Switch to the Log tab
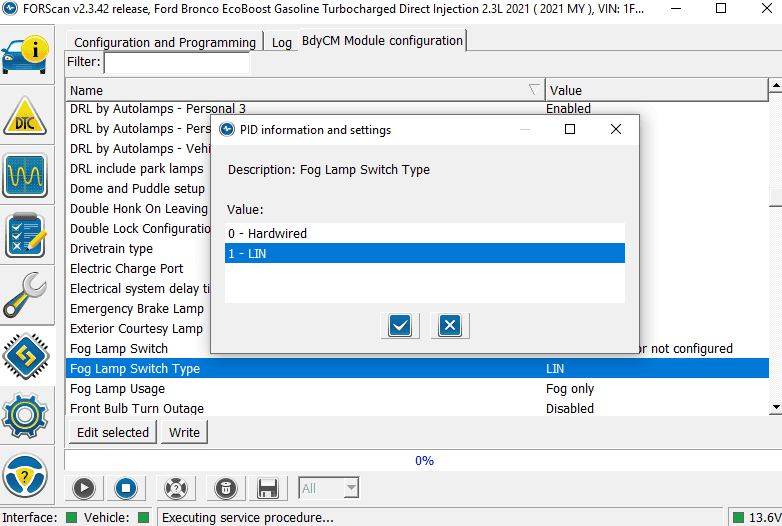Viewport: 782px width, 526px height. pyautogui.click(x=282, y=42)
